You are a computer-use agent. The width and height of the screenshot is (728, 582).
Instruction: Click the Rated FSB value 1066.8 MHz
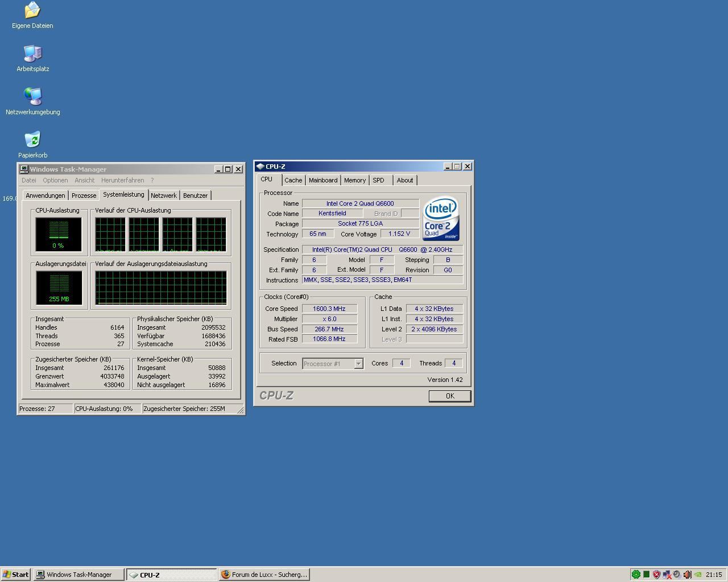(x=329, y=339)
